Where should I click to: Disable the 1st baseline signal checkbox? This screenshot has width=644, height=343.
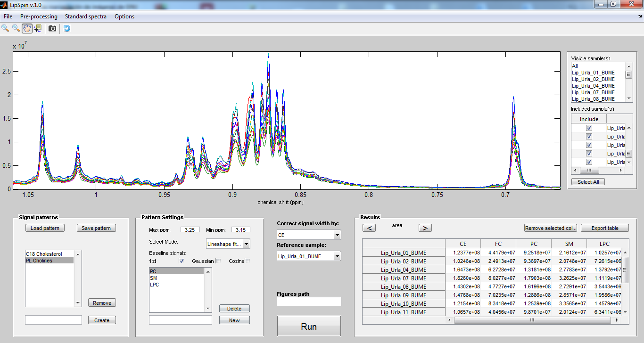pyautogui.click(x=181, y=260)
